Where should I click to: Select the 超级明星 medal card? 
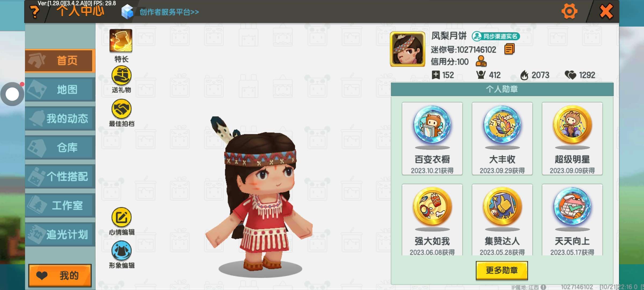(572, 139)
